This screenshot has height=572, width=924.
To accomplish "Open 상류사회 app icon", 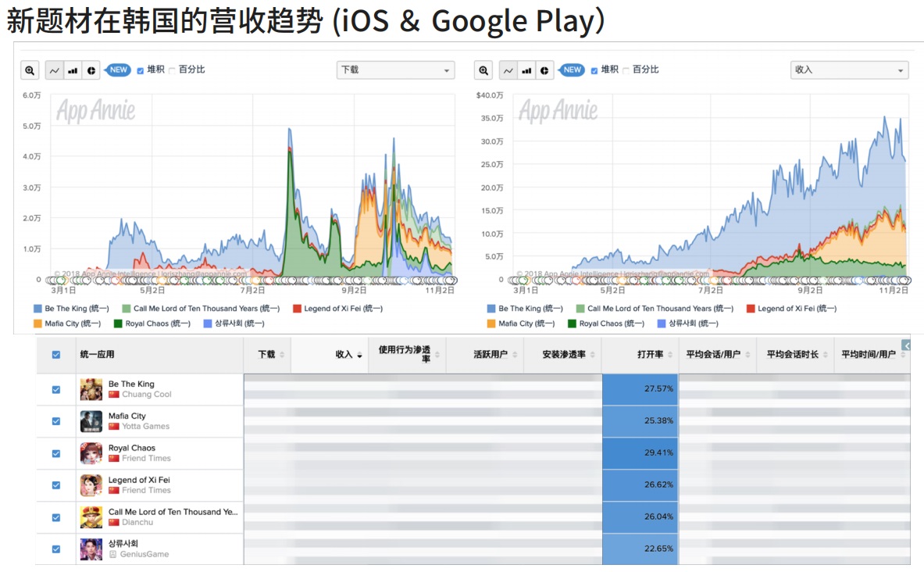I will click(91, 549).
